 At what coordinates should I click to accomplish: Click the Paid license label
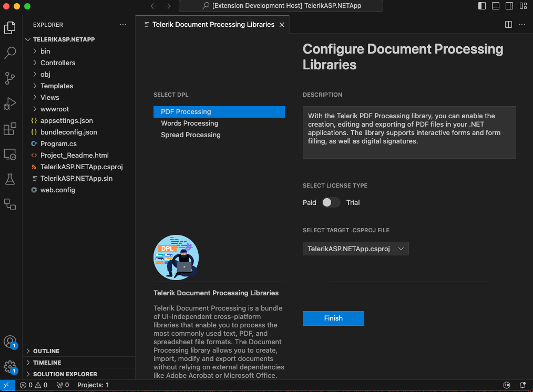point(309,202)
